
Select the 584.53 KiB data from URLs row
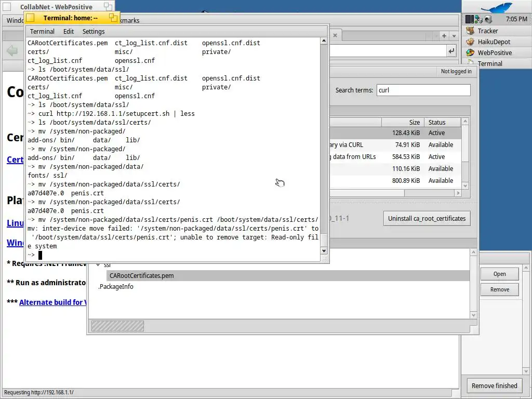pyautogui.click(x=395, y=157)
